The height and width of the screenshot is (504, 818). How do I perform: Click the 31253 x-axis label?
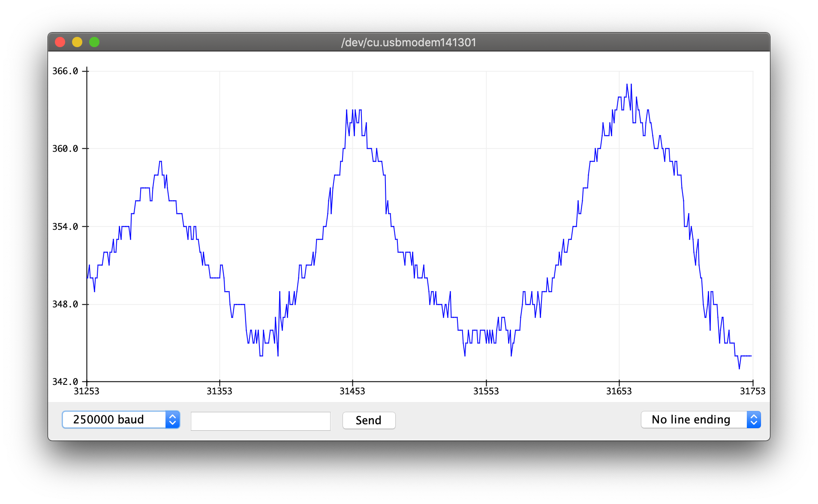point(87,391)
